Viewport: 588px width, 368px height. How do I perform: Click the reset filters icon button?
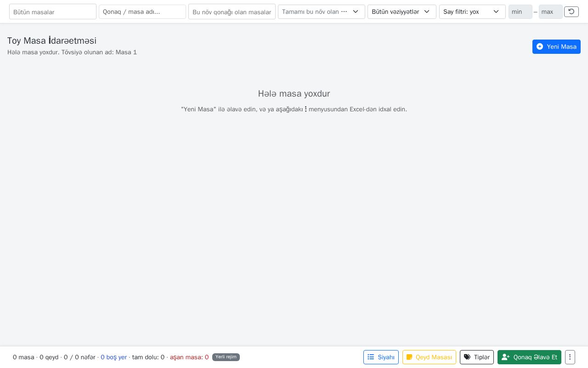pos(571,12)
